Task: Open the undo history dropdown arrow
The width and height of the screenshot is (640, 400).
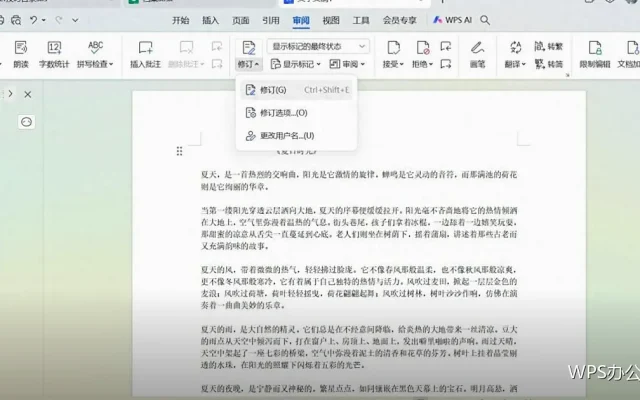Action: (x=44, y=20)
